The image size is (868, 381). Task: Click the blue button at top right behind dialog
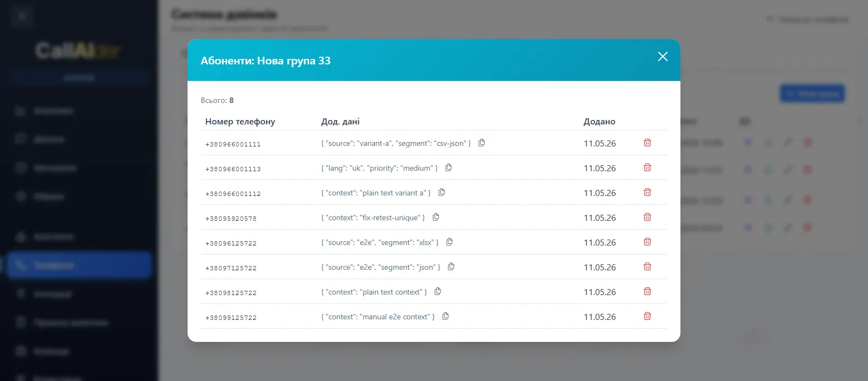click(812, 94)
